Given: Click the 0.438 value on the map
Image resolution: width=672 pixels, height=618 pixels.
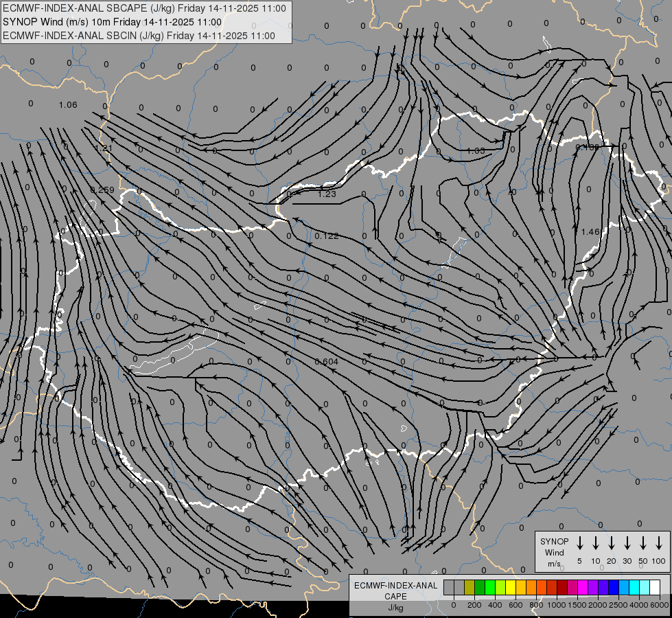Looking at the screenshot, I should (x=587, y=147).
